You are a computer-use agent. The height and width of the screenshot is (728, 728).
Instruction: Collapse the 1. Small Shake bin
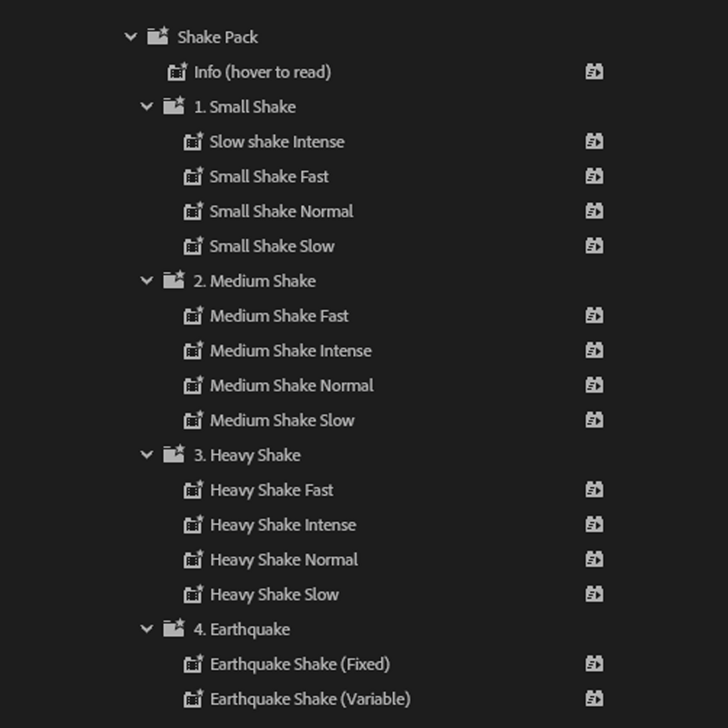(147, 106)
